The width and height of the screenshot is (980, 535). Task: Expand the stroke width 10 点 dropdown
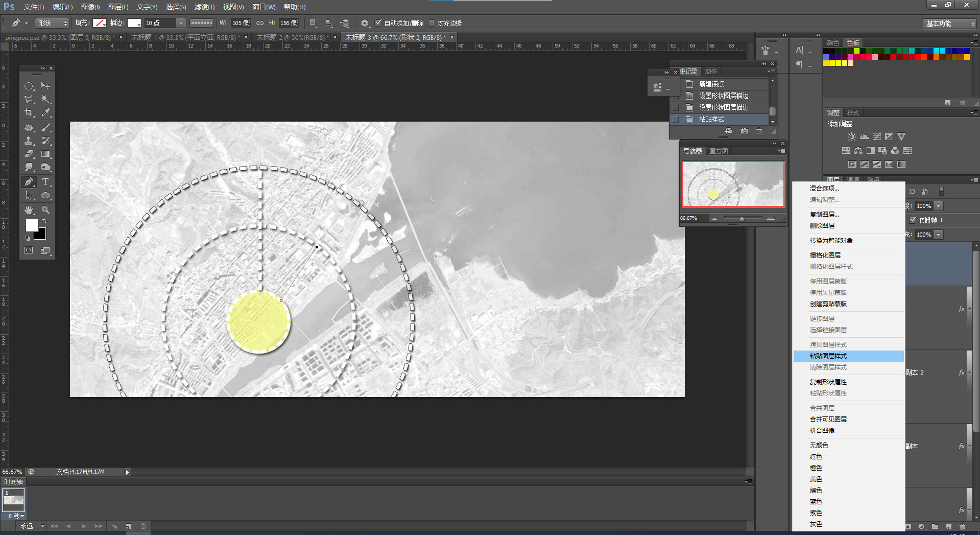tap(181, 23)
